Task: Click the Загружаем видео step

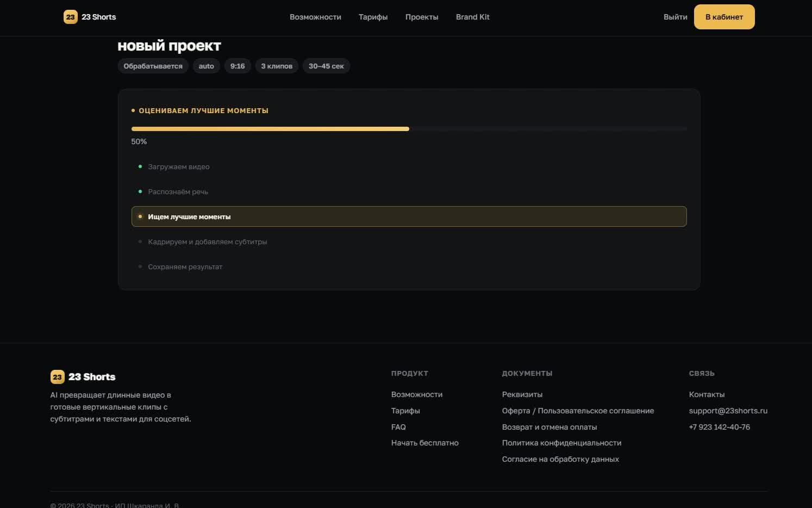Action: (x=409, y=166)
